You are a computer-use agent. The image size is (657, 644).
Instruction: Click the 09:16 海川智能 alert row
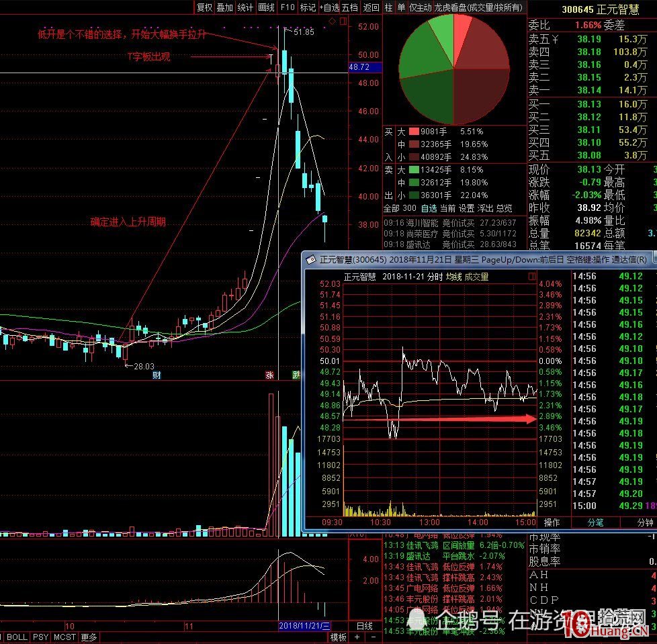click(450, 223)
